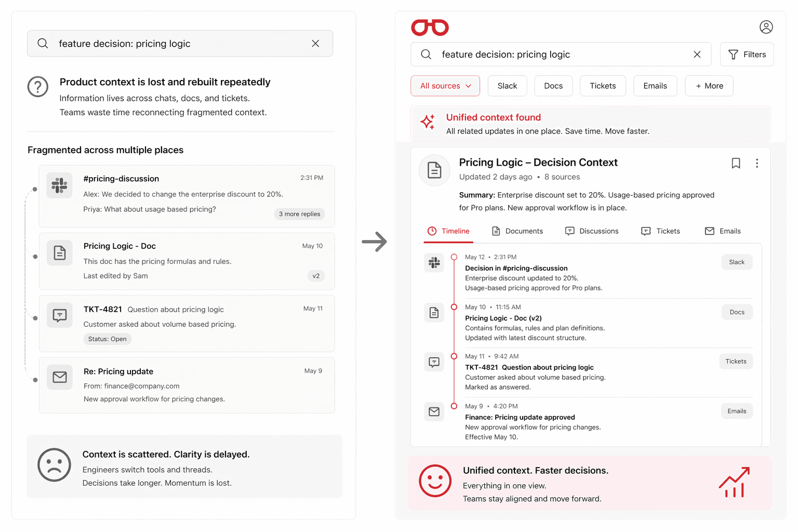798x532 pixels.
Task: Click the search magnifier in the left search box
Action: (x=43, y=44)
